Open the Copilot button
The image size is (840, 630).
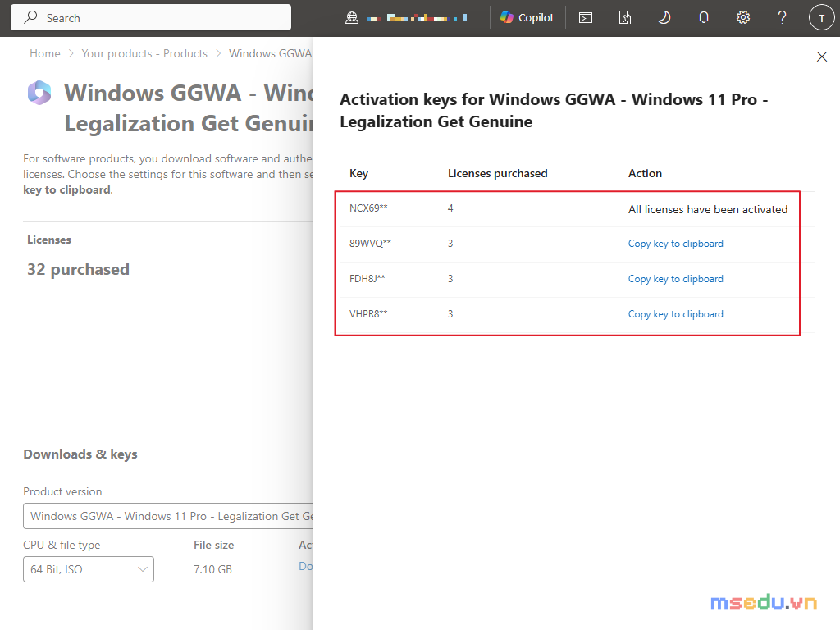527,18
